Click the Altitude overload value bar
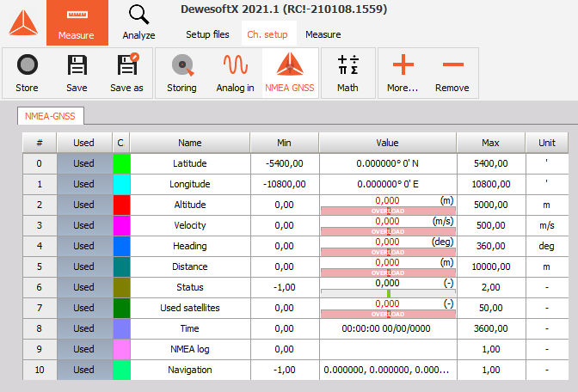 (x=388, y=211)
